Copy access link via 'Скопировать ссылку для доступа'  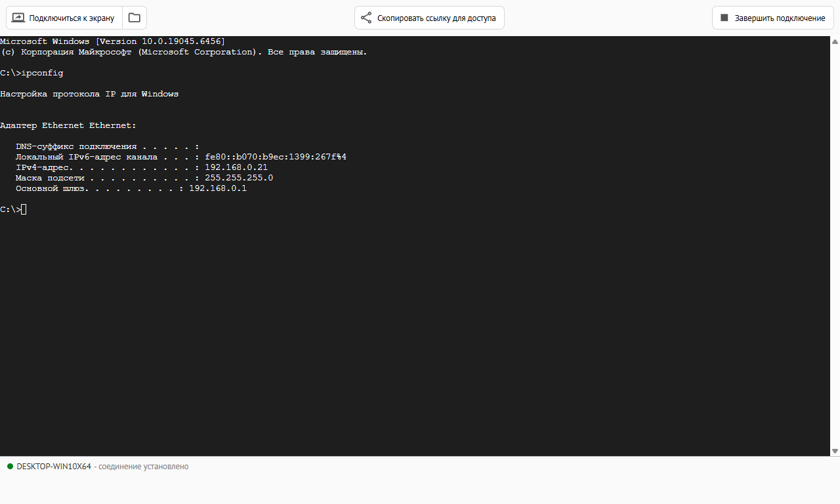click(x=436, y=18)
